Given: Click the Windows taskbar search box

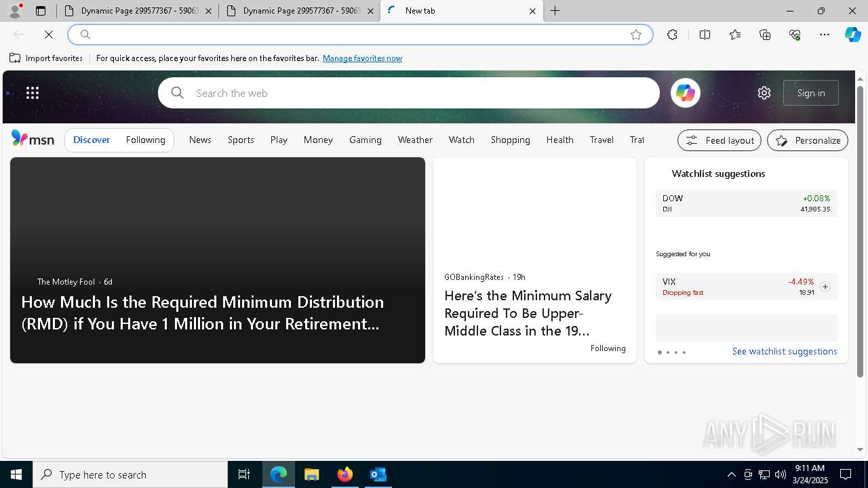Looking at the screenshot, I should tap(130, 474).
